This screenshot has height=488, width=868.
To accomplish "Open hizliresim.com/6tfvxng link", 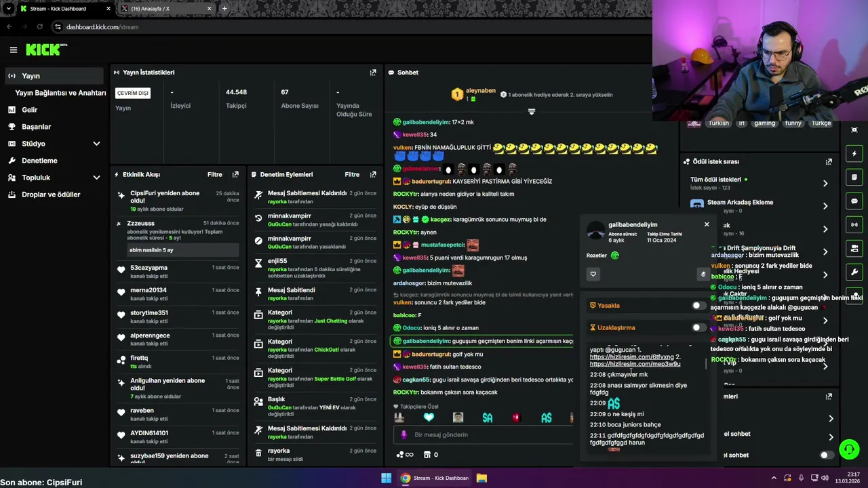I will click(632, 357).
